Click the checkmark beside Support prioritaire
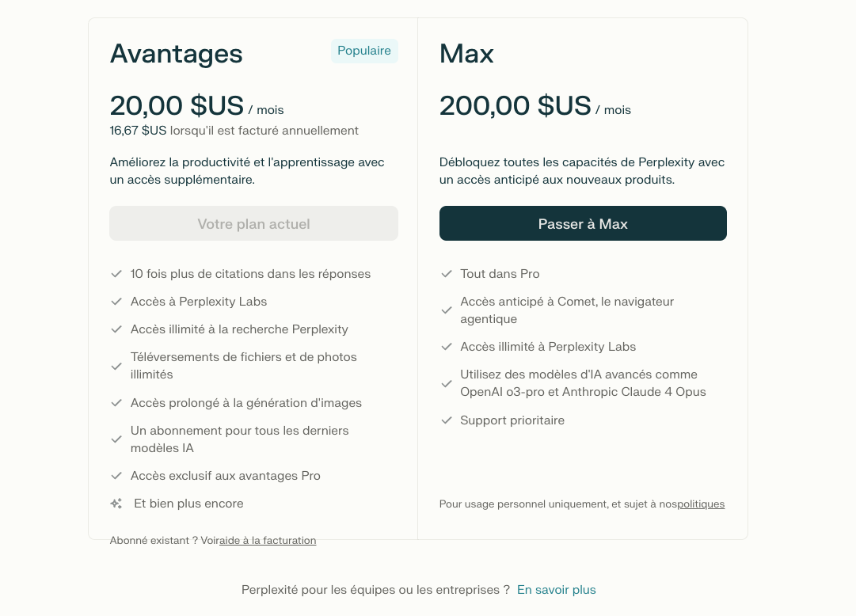This screenshot has width=856, height=616. click(x=447, y=420)
